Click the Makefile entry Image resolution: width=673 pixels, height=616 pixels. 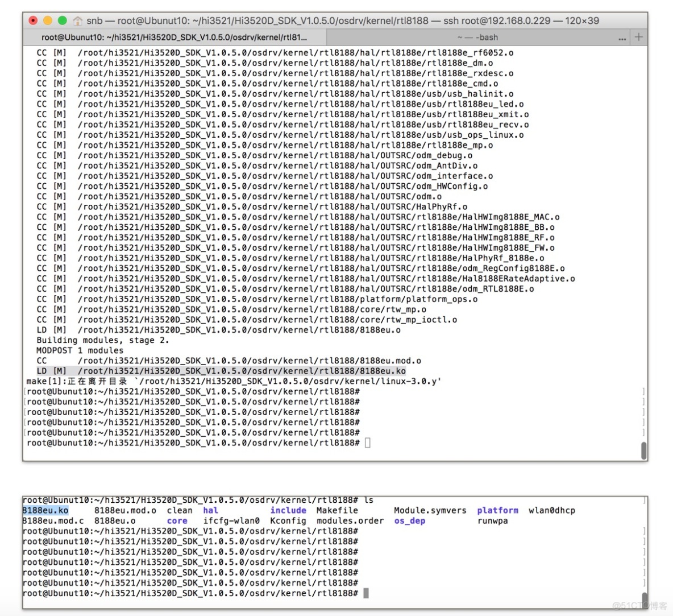(x=337, y=510)
